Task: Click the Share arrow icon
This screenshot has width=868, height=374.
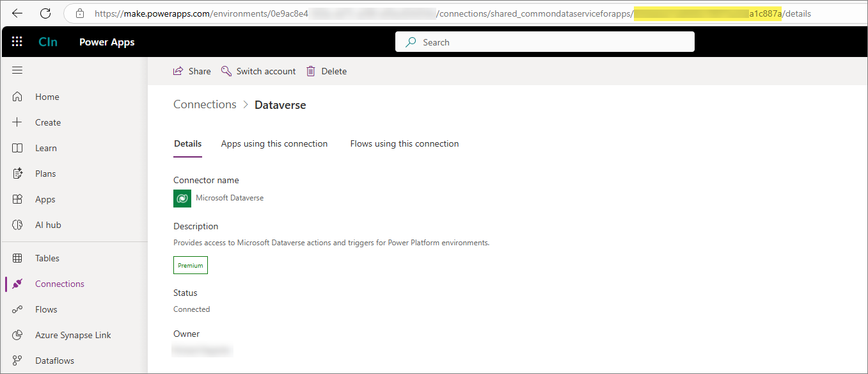Action: (178, 71)
